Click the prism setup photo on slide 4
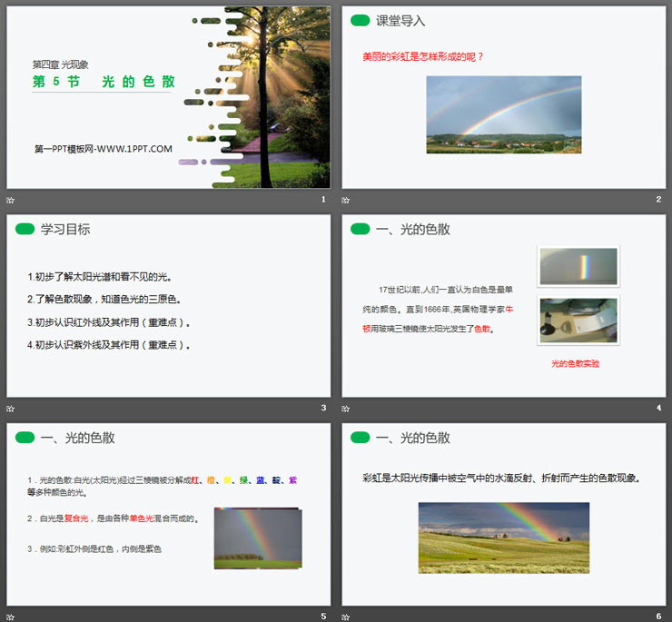The width and height of the screenshot is (672, 622). tap(578, 321)
